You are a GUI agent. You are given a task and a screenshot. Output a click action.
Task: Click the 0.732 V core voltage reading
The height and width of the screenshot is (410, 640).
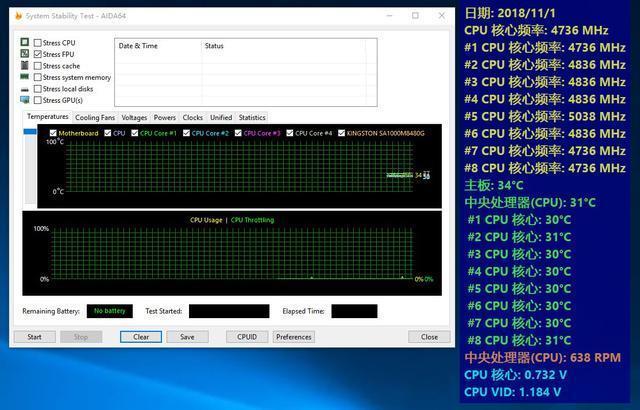coord(516,375)
